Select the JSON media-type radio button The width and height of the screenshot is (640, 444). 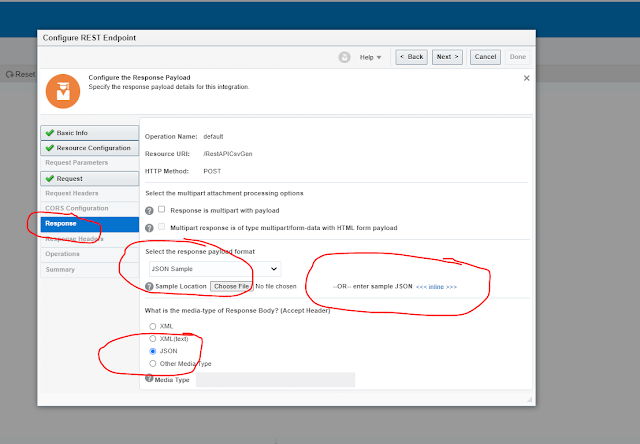point(153,351)
